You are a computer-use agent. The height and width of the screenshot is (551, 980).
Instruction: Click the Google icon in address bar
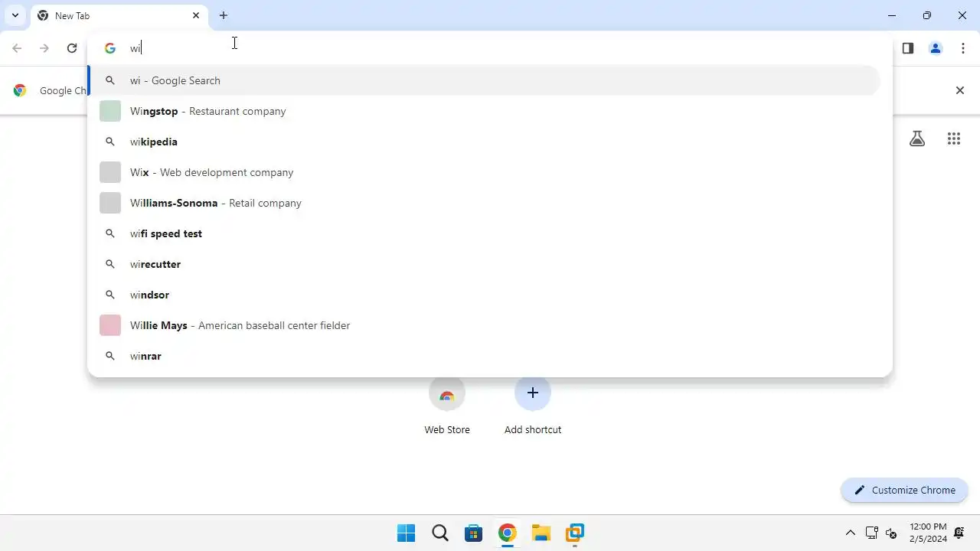click(x=110, y=48)
